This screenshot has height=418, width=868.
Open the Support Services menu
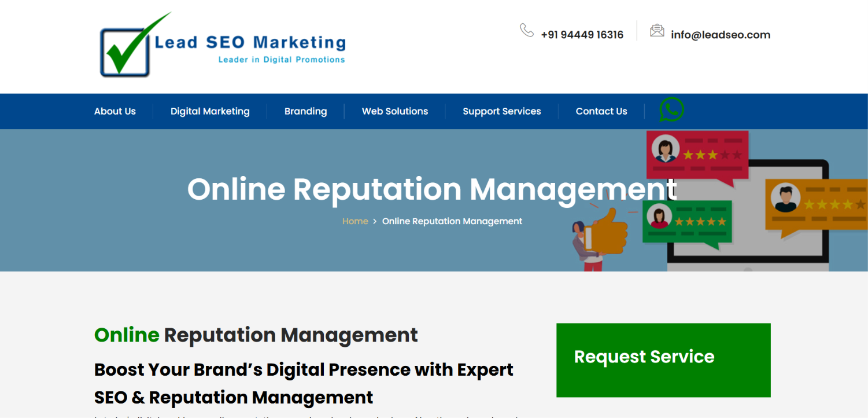502,111
